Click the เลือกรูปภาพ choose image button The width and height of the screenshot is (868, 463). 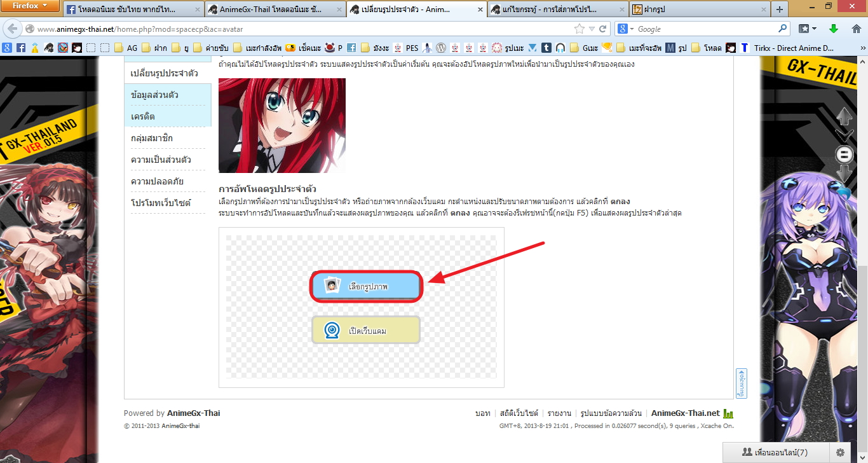366,287
